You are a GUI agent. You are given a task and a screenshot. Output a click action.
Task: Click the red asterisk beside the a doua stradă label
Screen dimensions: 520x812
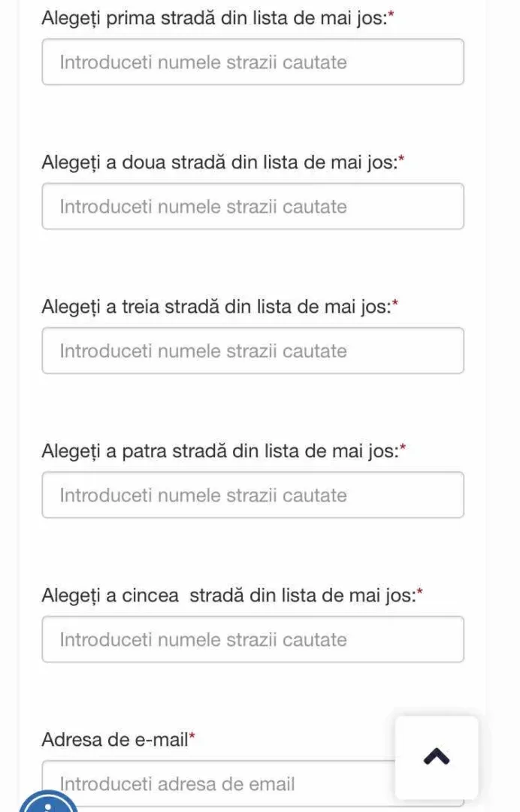401,158
